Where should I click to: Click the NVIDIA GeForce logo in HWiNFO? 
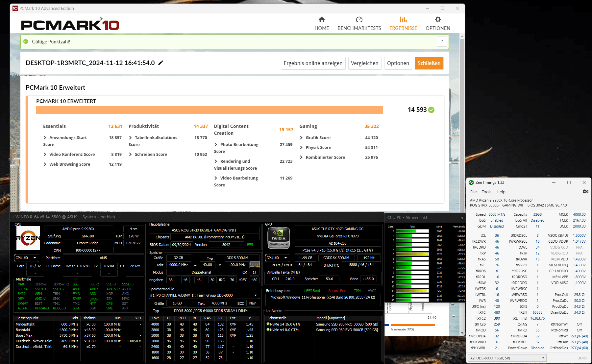pos(279,238)
